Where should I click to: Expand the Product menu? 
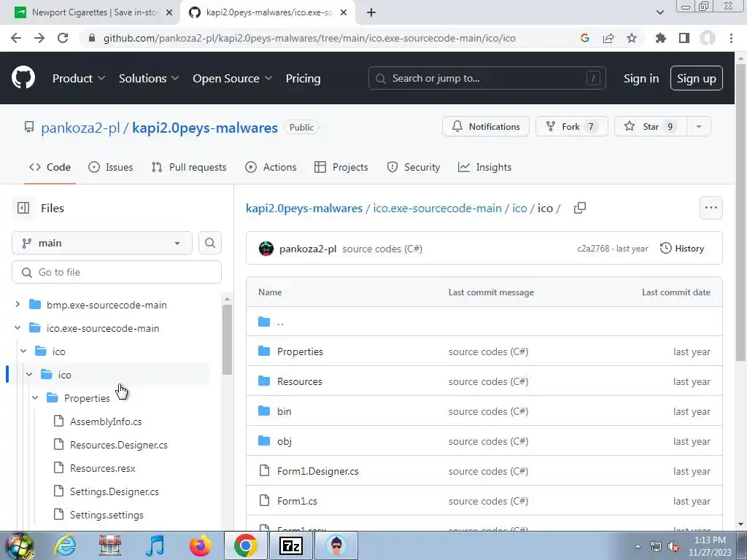[79, 79]
